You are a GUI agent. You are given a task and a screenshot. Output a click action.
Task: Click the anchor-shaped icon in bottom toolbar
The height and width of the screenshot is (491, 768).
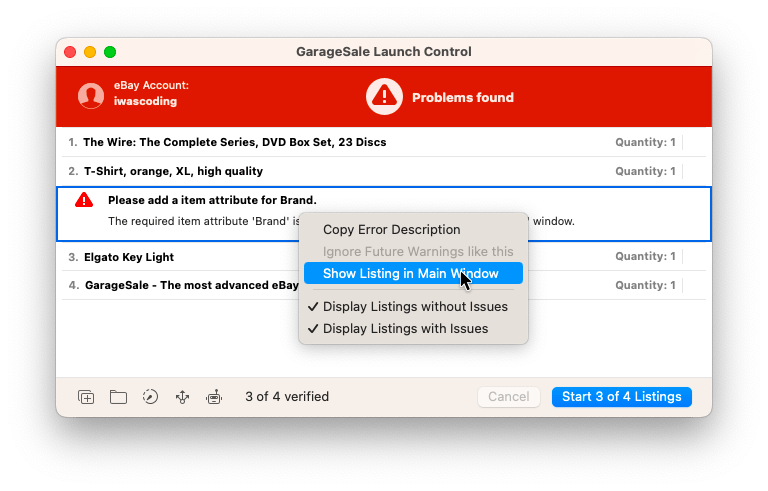(x=182, y=397)
